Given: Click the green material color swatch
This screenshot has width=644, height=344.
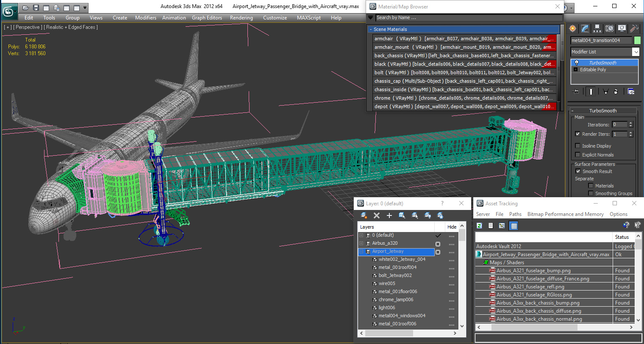Looking at the screenshot, I should (x=637, y=40).
